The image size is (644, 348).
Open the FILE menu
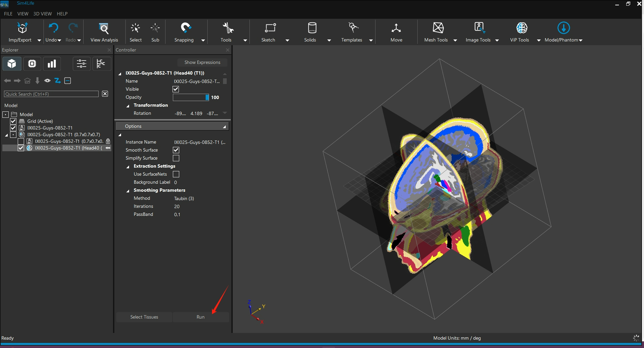pos(8,14)
